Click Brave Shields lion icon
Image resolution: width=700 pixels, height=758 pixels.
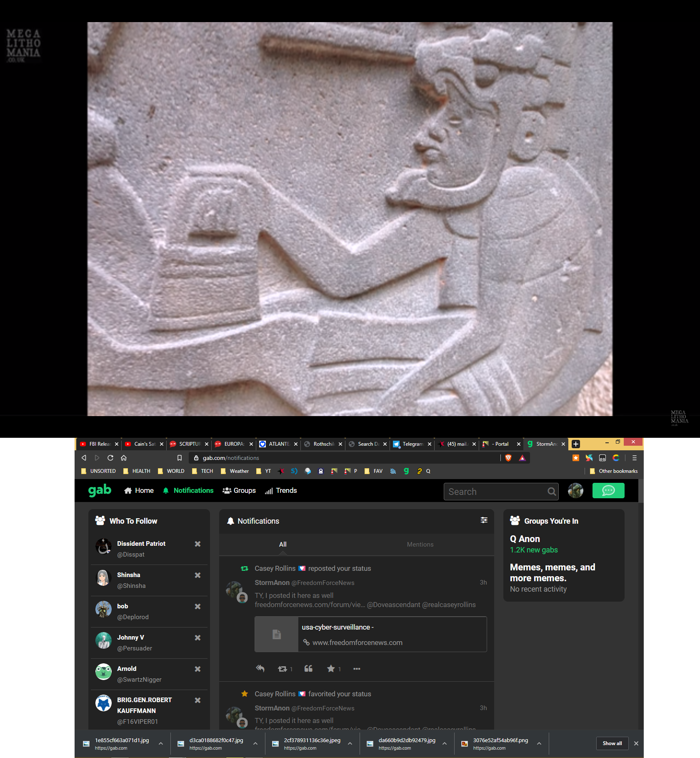point(508,458)
